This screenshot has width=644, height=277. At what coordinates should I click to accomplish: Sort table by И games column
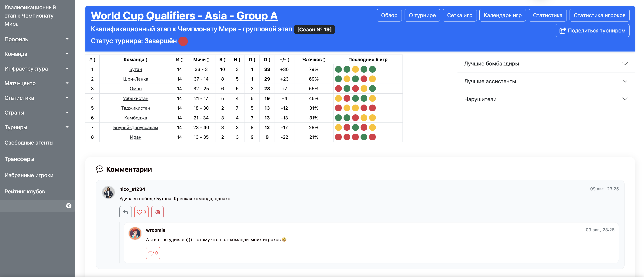[x=180, y=60]
